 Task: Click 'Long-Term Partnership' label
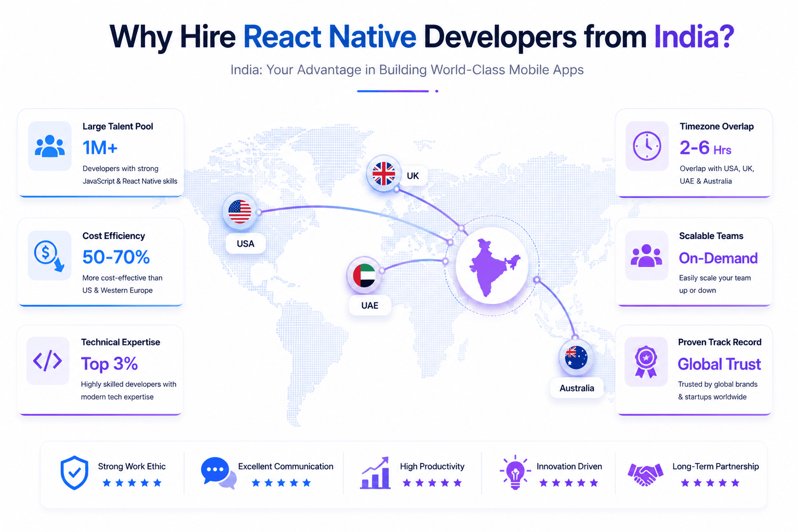[x=716, y=467]
